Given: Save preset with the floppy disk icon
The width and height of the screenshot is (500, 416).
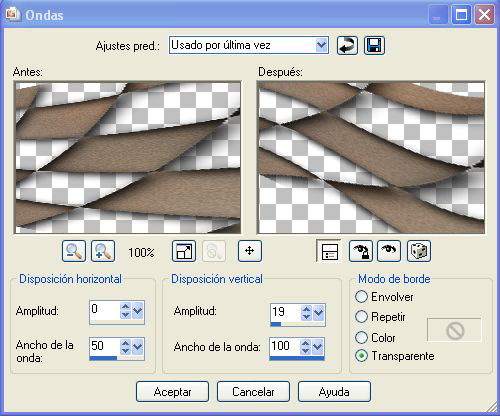Looking at the screenshot, I should (374, 46).
